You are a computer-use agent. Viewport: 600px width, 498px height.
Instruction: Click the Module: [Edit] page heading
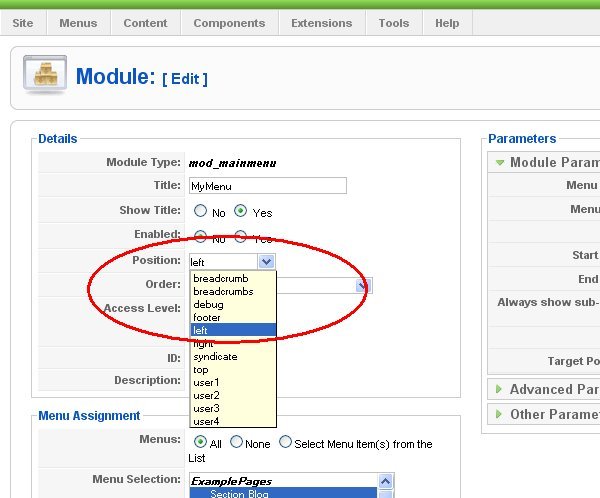142,77
